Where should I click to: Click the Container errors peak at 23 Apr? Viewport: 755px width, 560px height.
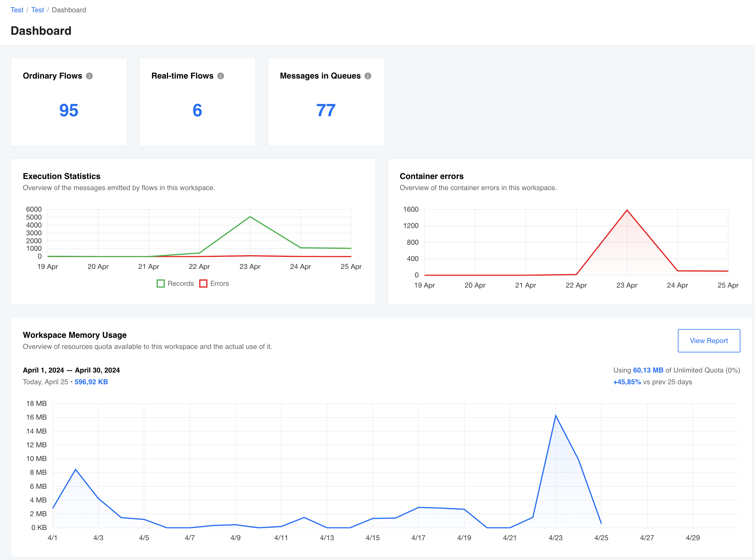627,210
